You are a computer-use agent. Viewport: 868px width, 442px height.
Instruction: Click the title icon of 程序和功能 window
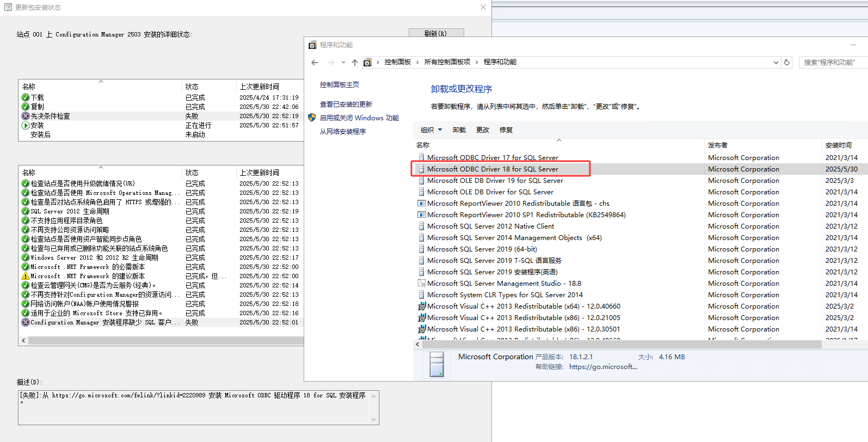[x=312, y=45]
